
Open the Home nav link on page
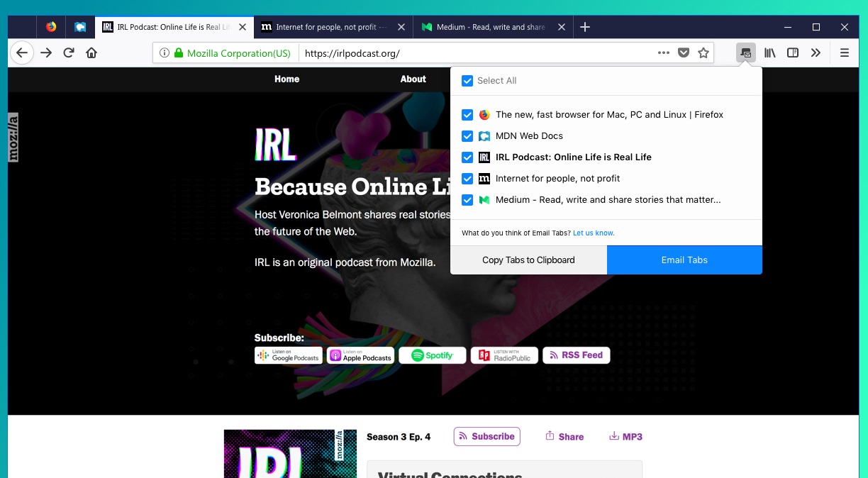click(287, 79)
